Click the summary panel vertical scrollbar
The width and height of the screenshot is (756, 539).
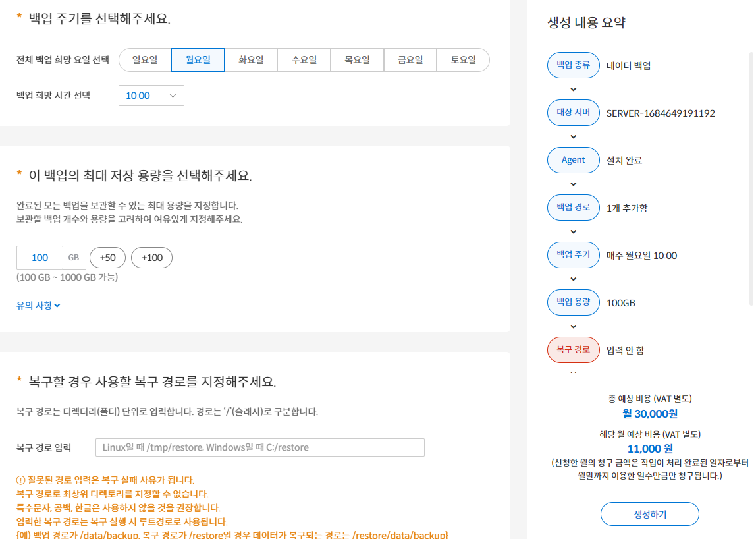coord(751,179)
